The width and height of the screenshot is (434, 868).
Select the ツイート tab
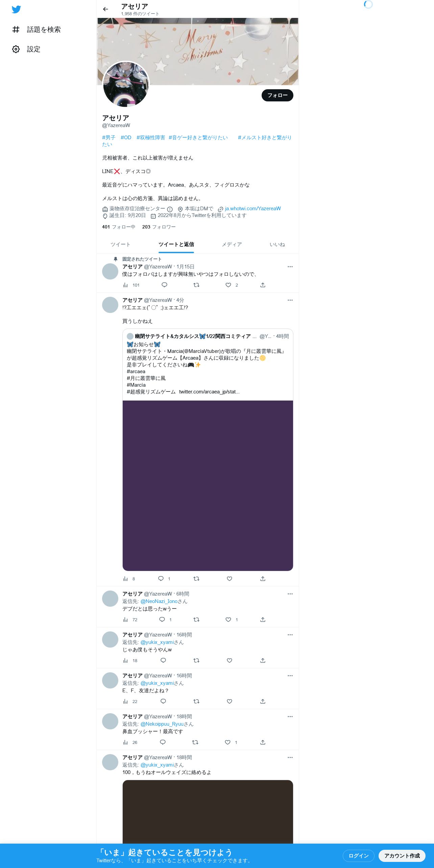pos(120,244)
